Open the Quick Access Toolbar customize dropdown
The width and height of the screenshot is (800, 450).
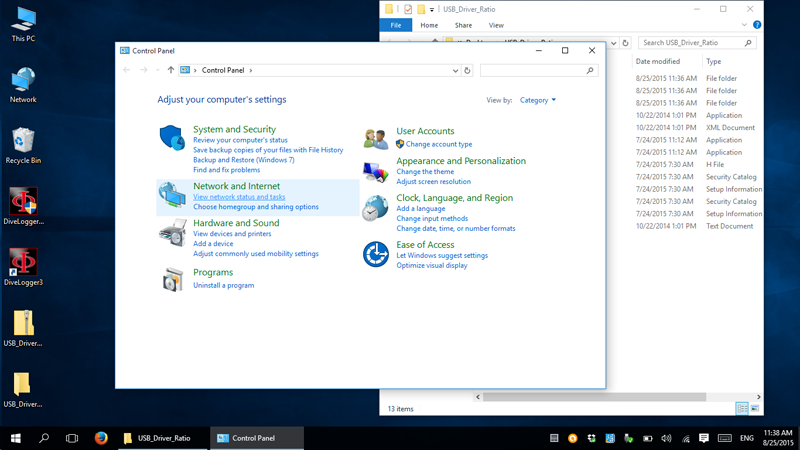click(432, 9)
